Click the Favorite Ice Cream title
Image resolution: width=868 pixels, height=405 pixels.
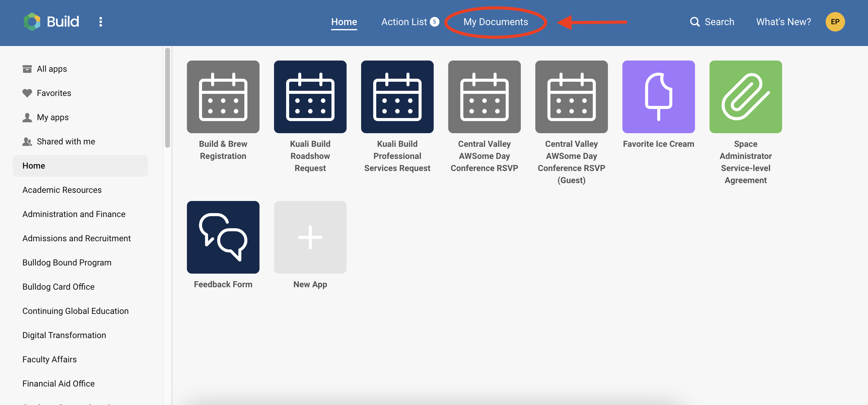tap(658, 144)
